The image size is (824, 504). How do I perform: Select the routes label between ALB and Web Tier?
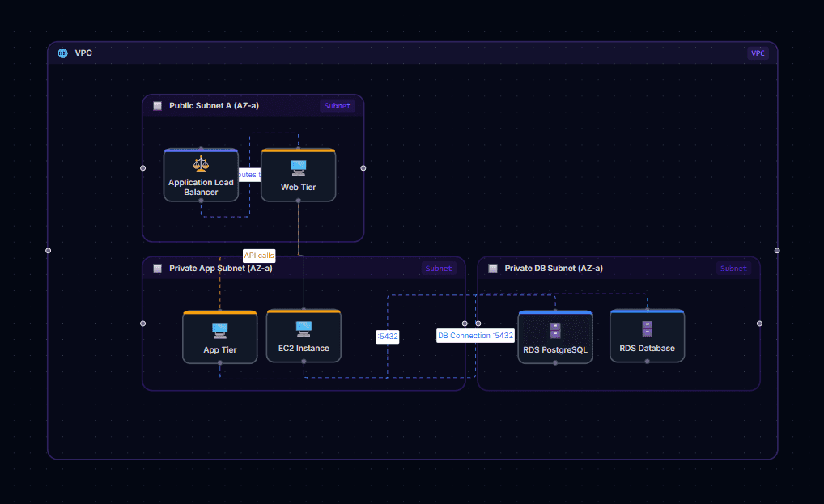249,175
